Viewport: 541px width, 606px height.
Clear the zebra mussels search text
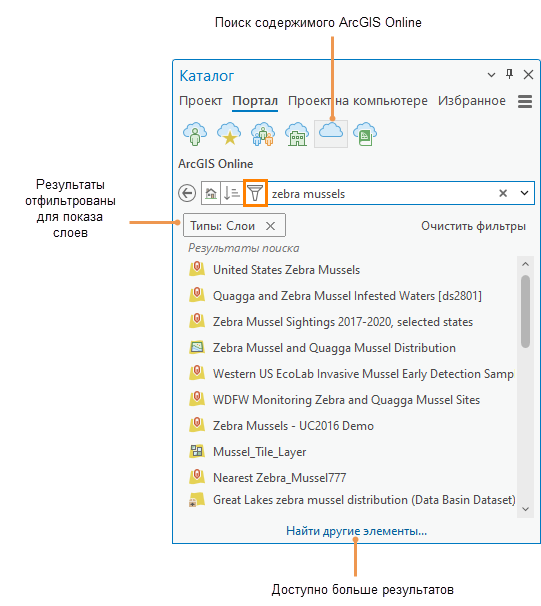pyautogui.click(x=503, y=193)
